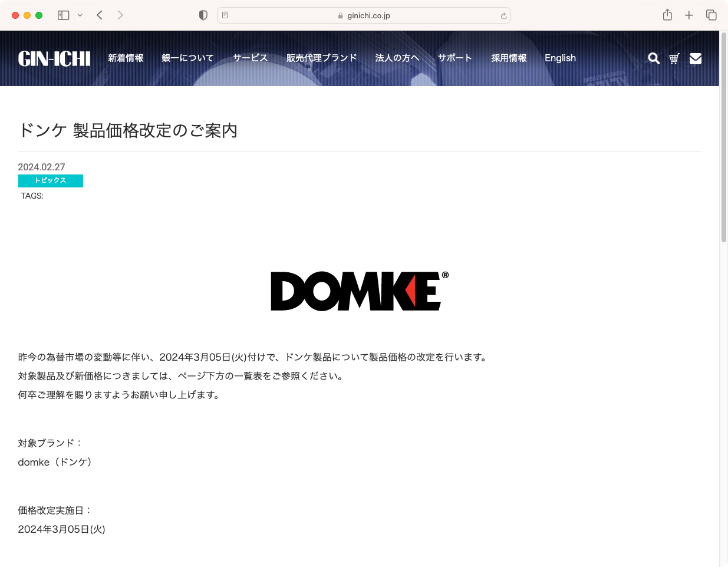728x567 pixels.
Task: Toggle the Safari sidebar
Action: [62, 15]
